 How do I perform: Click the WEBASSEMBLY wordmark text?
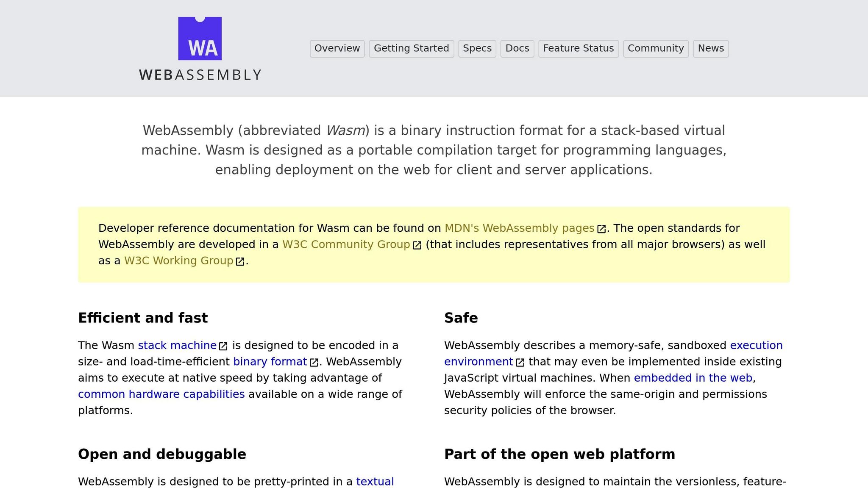pos(200,75)
